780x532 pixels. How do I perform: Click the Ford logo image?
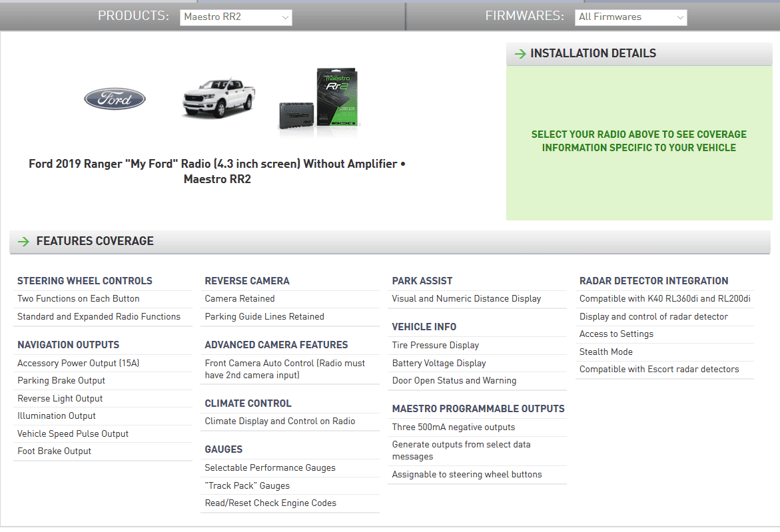115,99
